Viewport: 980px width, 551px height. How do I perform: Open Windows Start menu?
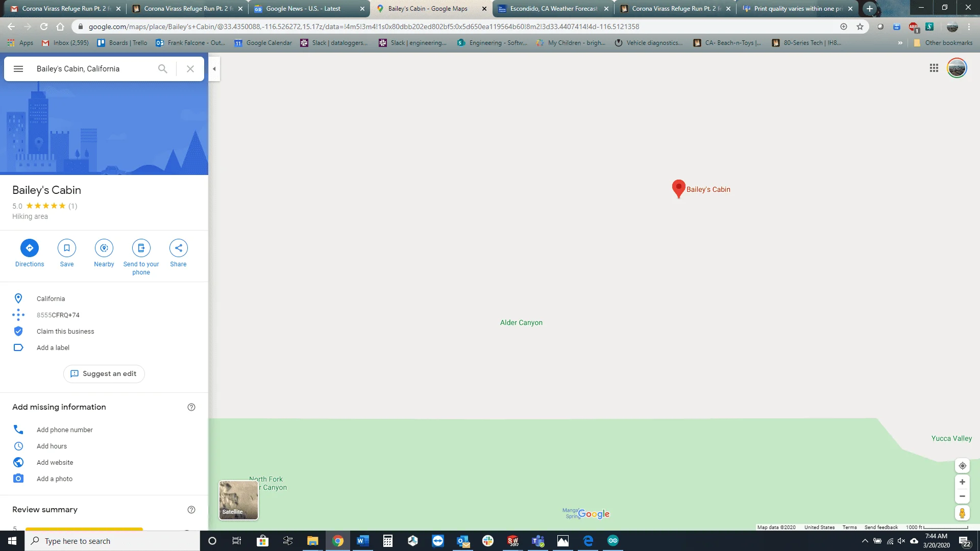click(x=12, y=541)
